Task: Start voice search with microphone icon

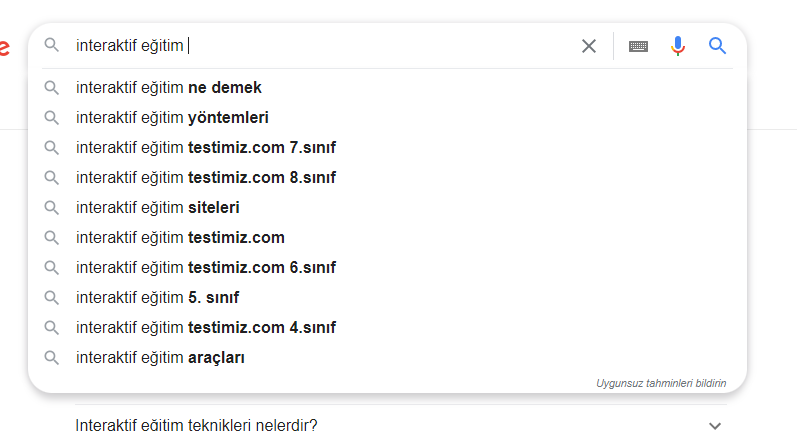Action: point(678,46)
